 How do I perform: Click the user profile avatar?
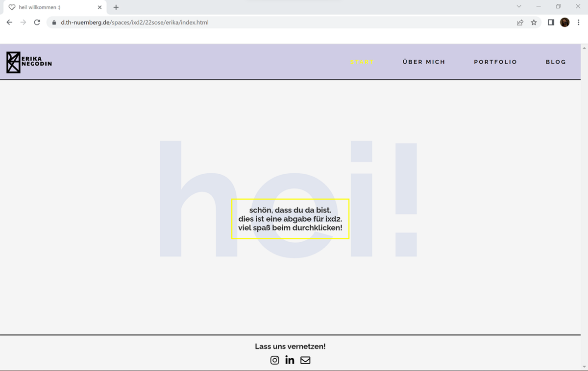[x=564, y=23]
